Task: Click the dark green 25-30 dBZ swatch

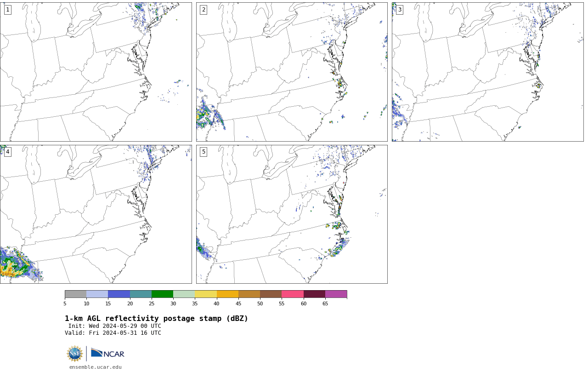Action: 162,294
